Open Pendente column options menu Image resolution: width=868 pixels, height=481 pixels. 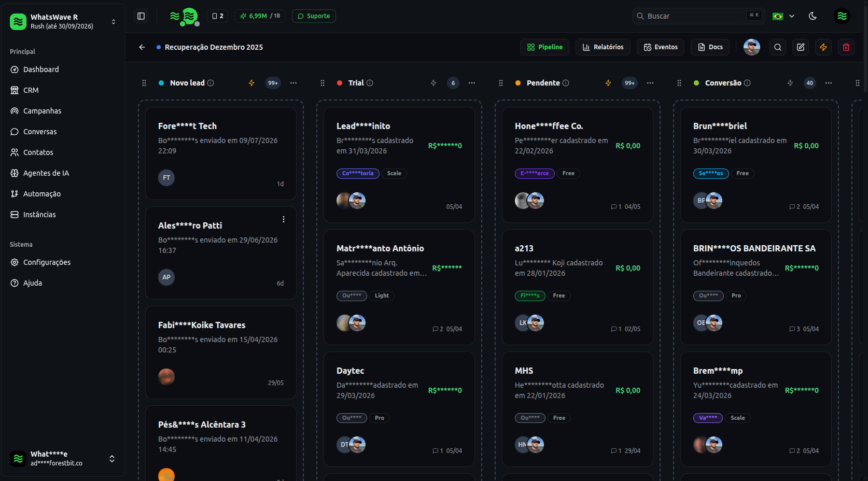(x=650, y=83)
